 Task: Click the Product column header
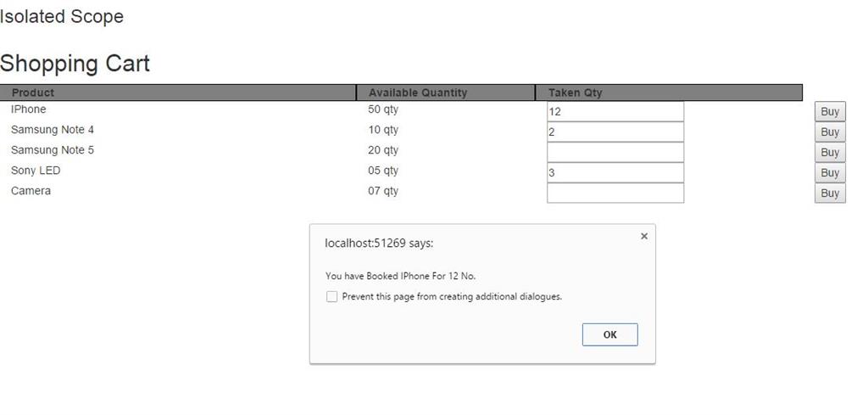tap(33, 93)
